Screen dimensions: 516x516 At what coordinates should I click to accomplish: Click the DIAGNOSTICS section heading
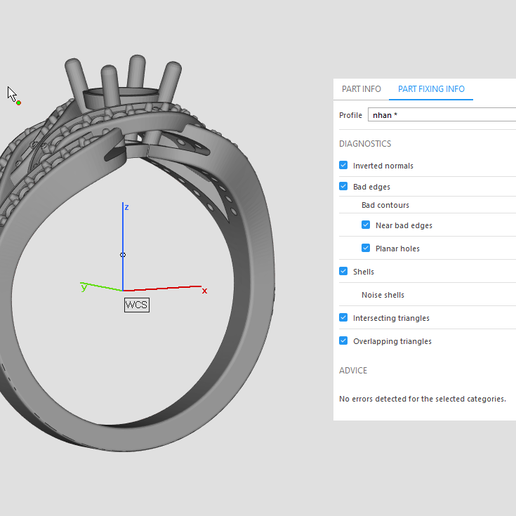pyautogui.click(x=365, y=144)
